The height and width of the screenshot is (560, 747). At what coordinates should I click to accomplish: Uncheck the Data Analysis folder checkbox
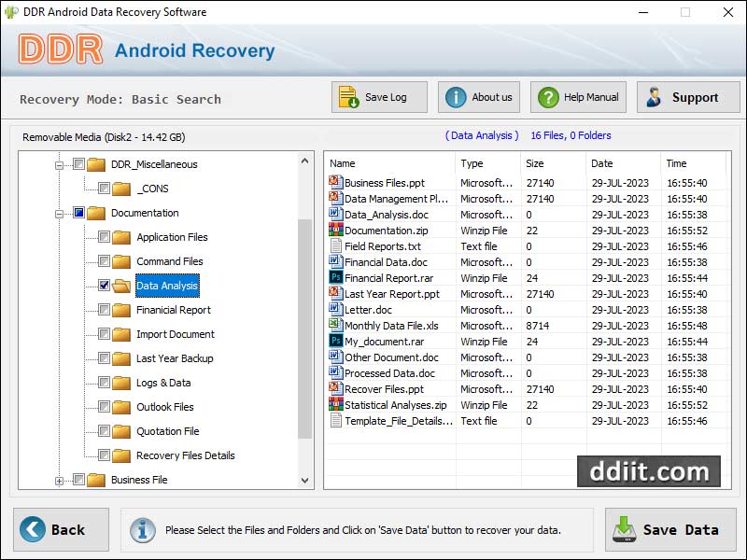[103, 286]
